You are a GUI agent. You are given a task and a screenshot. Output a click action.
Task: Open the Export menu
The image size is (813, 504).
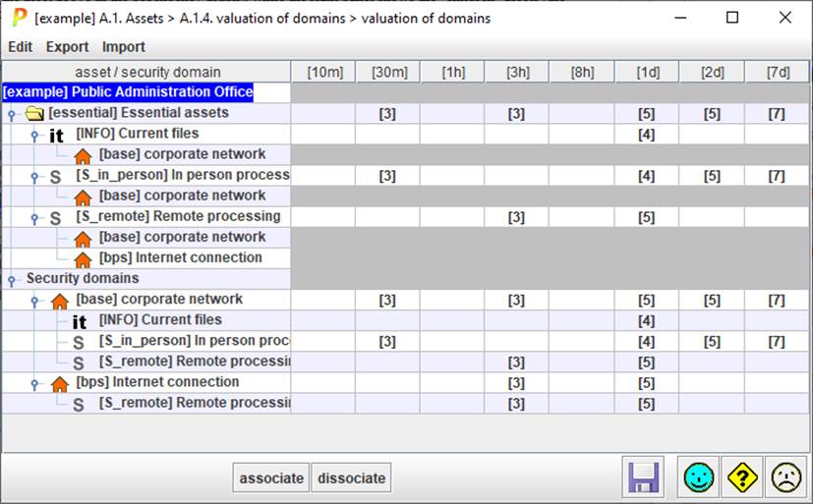[x=67, y=47]
